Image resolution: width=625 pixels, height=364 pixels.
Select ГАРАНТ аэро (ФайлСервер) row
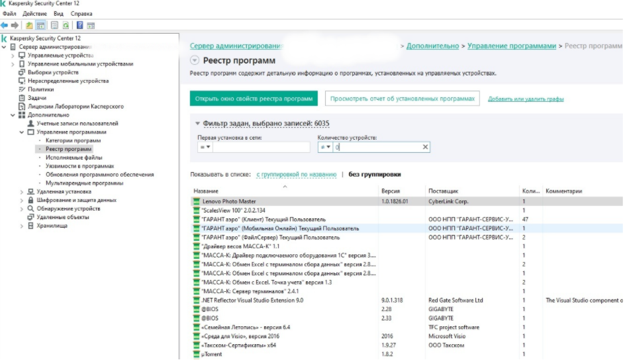(407, 238)
